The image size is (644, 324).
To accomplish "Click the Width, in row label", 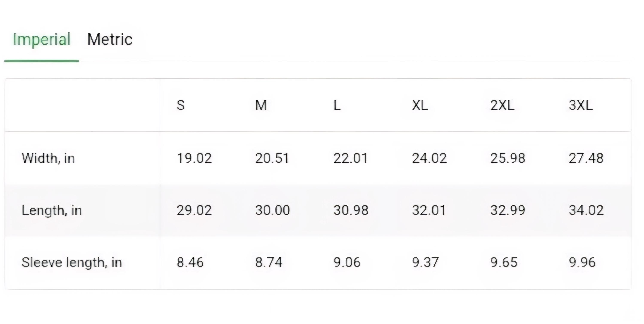I will point(48,158).
